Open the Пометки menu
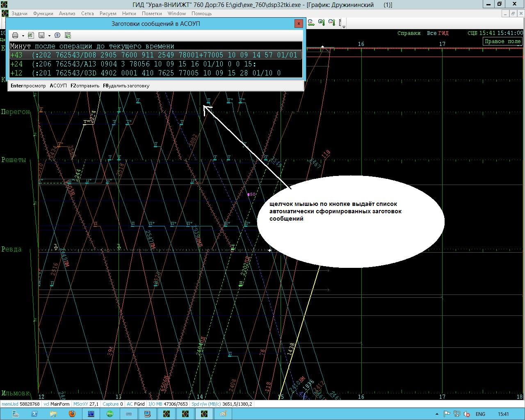The image size is (525, 420). (152, 14)
